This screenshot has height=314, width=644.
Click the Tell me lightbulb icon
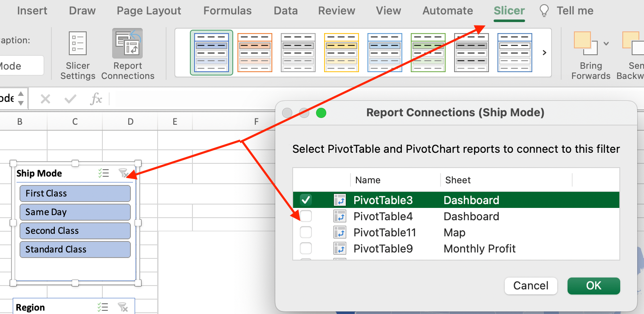(544, 11)
